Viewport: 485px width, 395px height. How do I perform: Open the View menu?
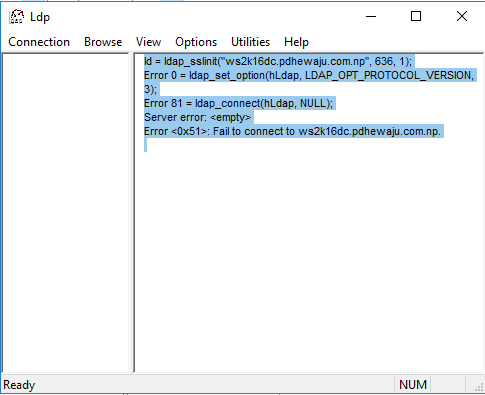click(x=148, y=42)
